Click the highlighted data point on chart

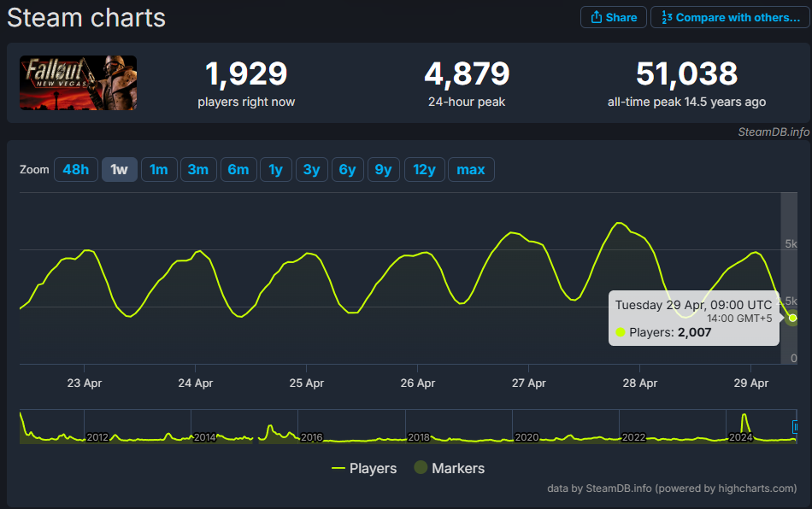coord(793,318)
